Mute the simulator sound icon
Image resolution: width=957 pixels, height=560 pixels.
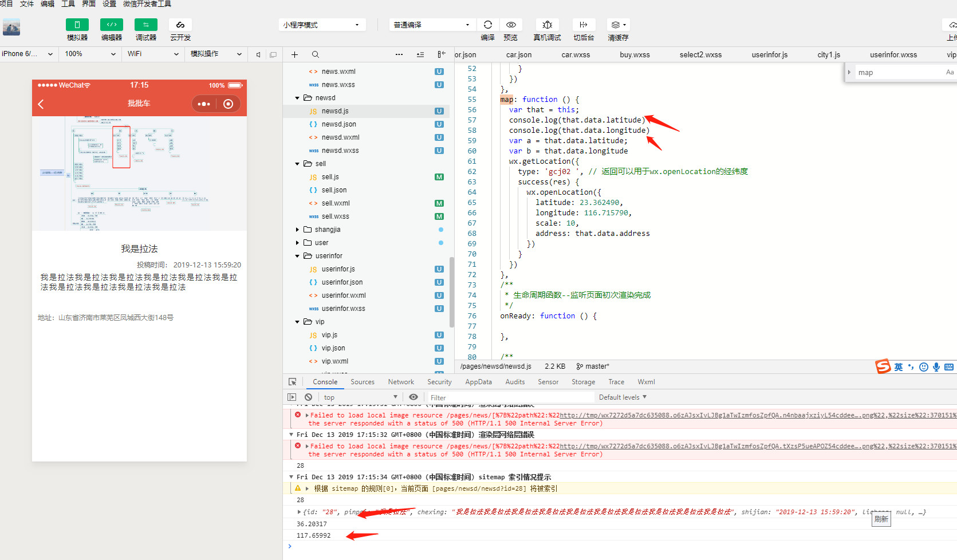[x=258, y=54]
